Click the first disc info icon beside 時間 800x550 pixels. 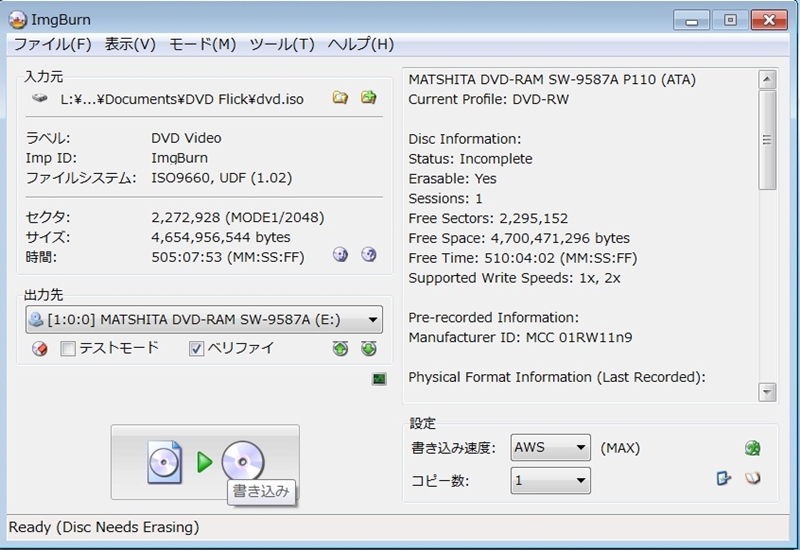[x=340, y=254]
